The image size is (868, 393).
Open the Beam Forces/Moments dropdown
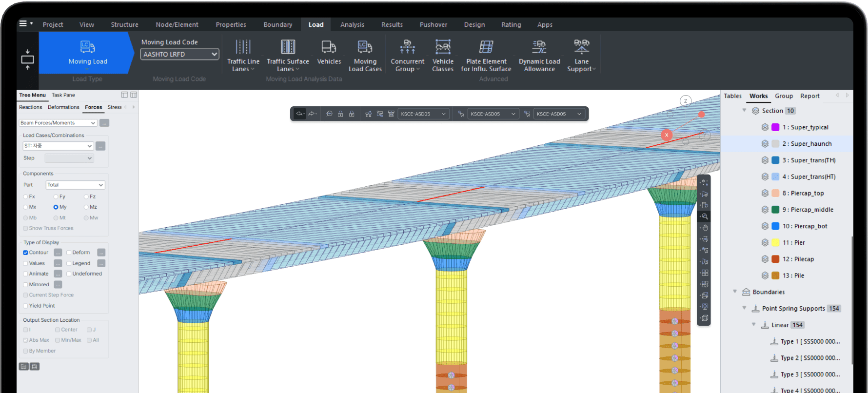[58, 123]
